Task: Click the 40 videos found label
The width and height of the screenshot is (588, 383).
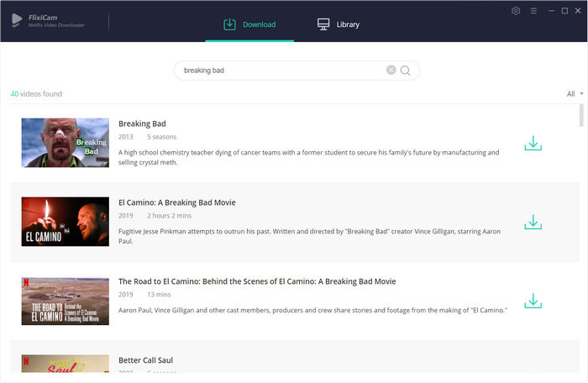Action: click(x=36, y=94)
